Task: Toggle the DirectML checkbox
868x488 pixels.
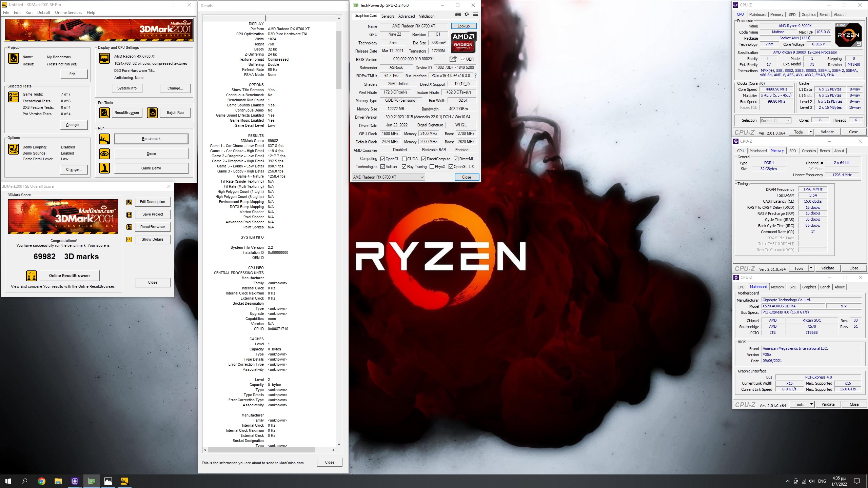Action: tap(456, 159)
